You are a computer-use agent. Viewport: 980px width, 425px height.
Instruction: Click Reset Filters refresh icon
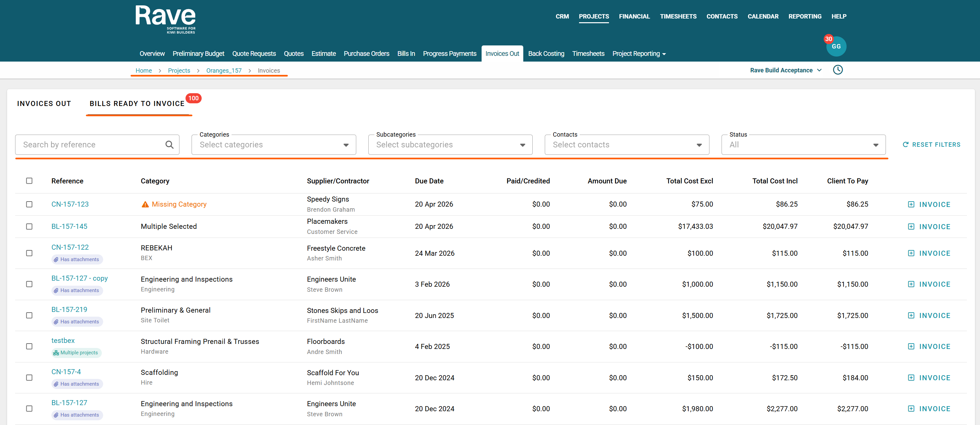click(x=905, y=145)
